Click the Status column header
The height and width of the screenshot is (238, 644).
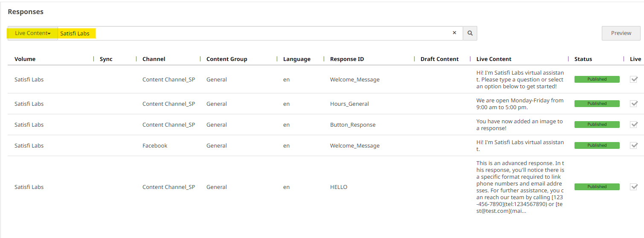coord(583,59)
